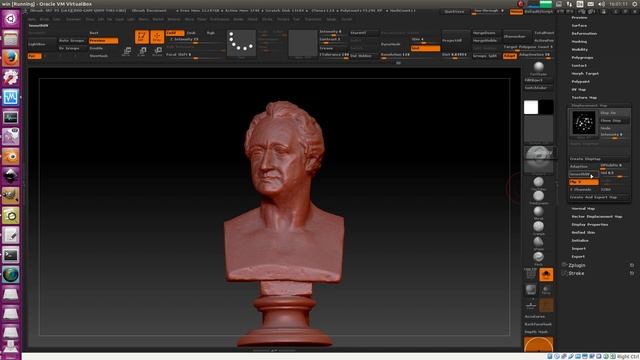Open the Transform menu
The image size is (640, 360).
tap(313, 19)
